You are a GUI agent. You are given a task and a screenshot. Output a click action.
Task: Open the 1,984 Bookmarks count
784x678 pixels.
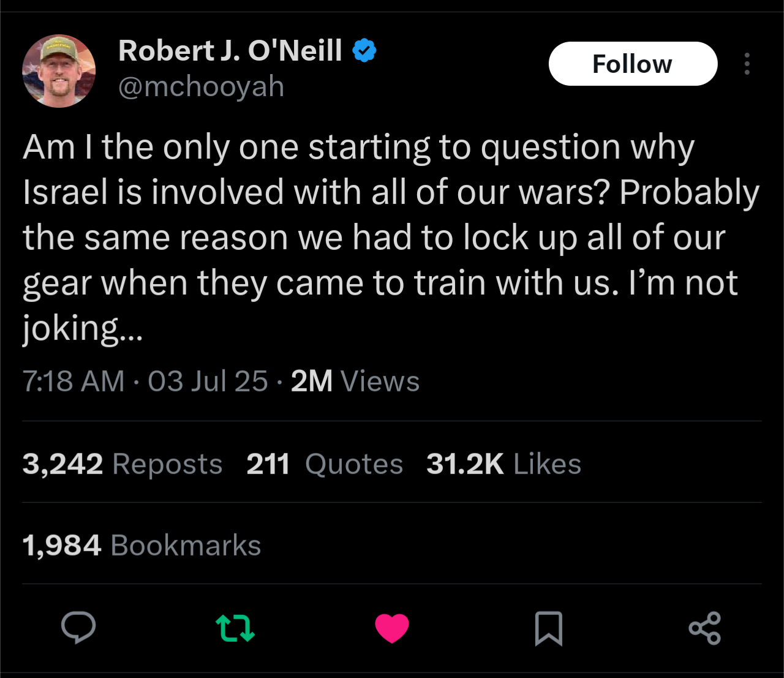click(x=142, y=545)
